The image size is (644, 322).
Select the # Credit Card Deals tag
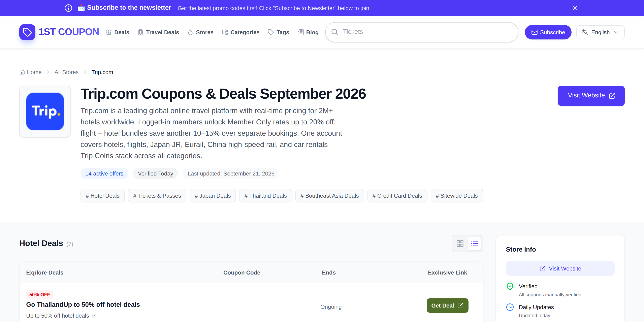tap(397, 195)
